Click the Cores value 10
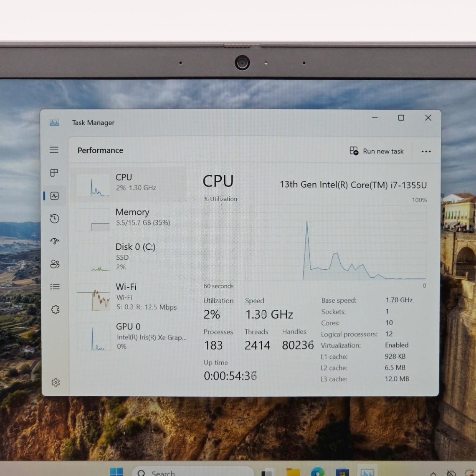Image resolution: width=476 pixels, height=476 pixels. [389, 322]
